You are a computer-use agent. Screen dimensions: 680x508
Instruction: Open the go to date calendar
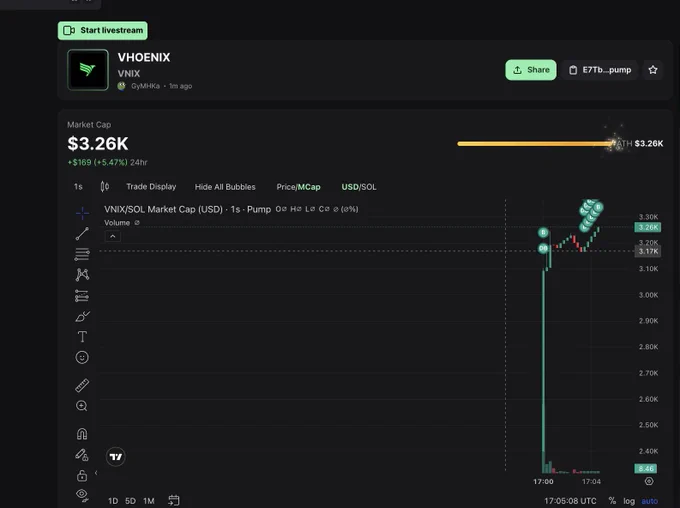pyautogui.click(x=173, y=500)
